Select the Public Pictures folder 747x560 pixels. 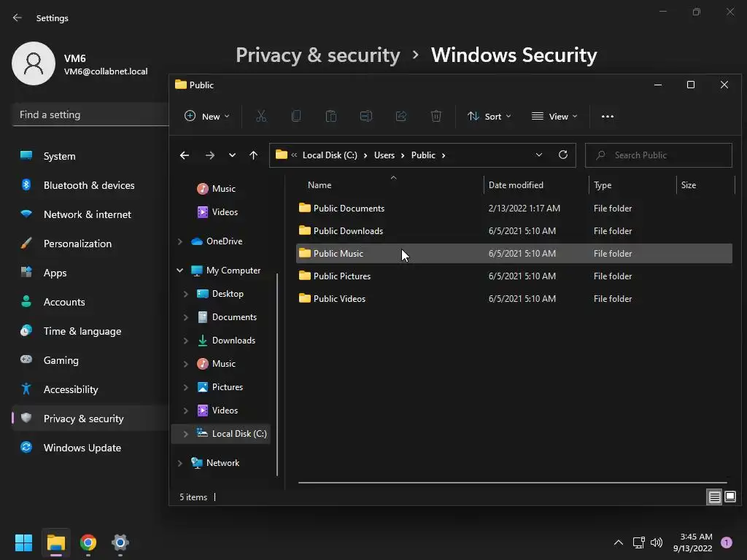pos(514,276)
